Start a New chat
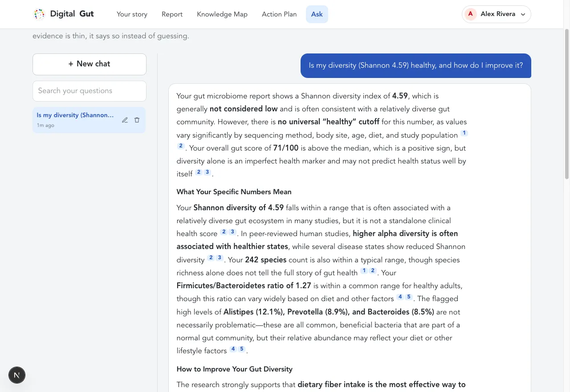This screenshot has height=392, width=570. 90,64
